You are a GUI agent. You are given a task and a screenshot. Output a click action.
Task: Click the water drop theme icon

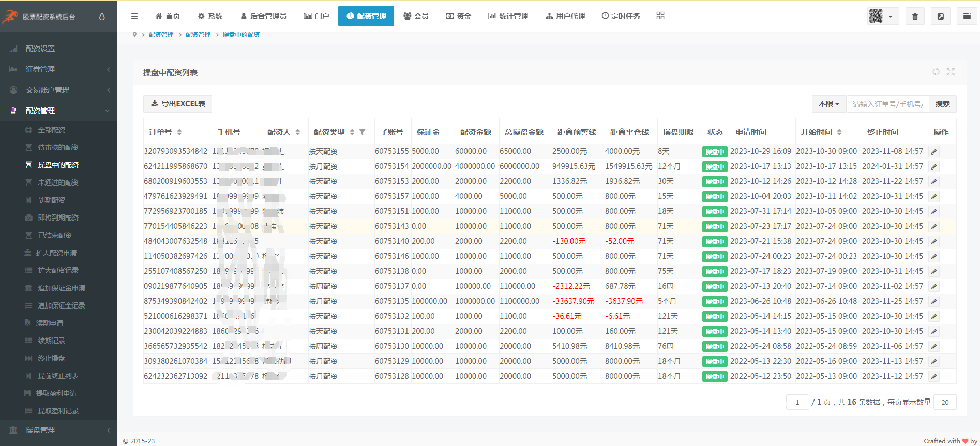(102, 17)
